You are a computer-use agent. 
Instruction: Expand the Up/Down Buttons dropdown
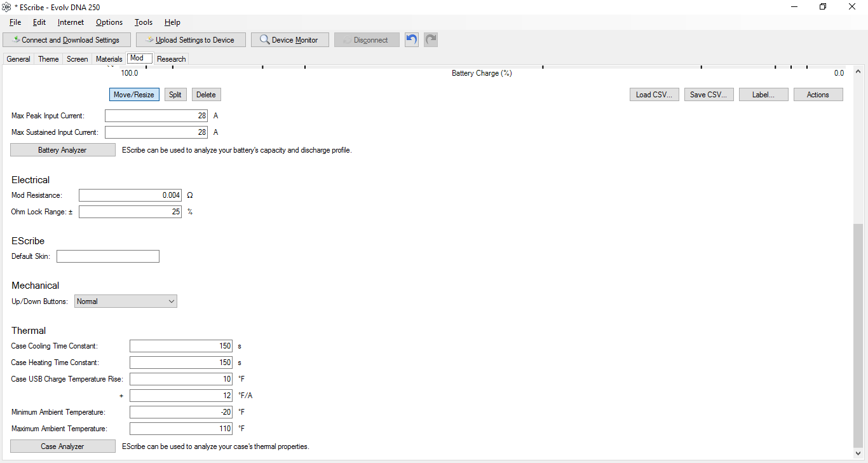coord(126,301)
